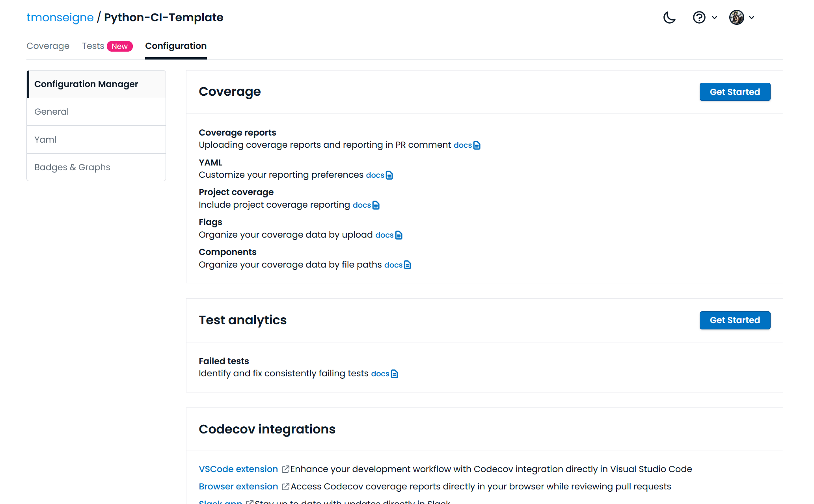Viewport: 814px width, 504px height.
Task: Switch to the Tests tab
Action: [93, 46]
